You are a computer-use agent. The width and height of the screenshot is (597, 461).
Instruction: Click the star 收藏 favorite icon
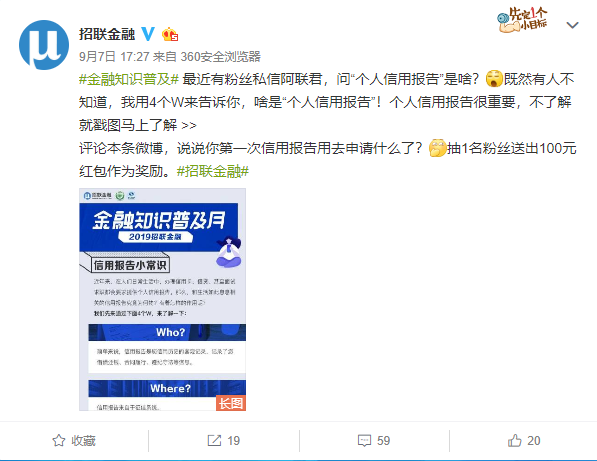click(x=59, y=440)
